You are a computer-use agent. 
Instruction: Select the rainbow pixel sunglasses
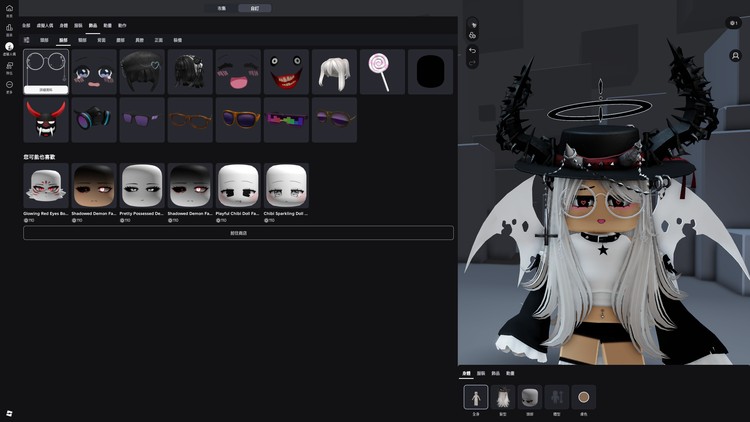point(286,120)
